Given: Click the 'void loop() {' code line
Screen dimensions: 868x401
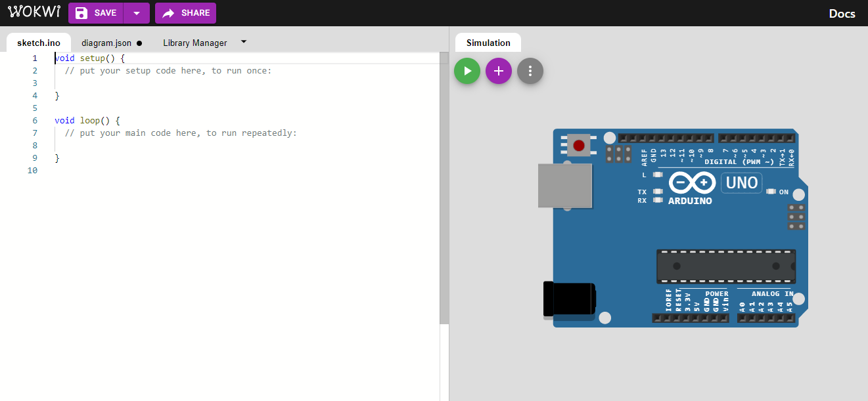Looking at the screenshot, I should click(x=87, y=120).
